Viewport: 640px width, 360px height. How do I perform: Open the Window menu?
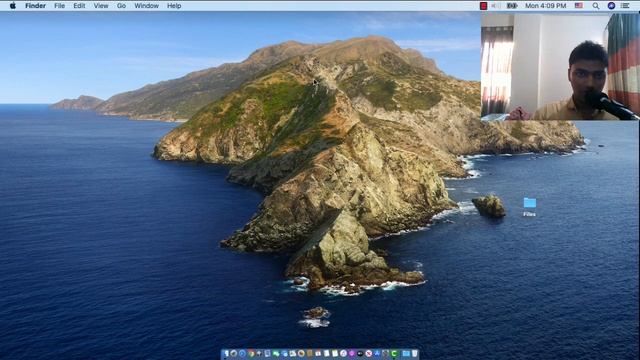click(x=147, y=6)
